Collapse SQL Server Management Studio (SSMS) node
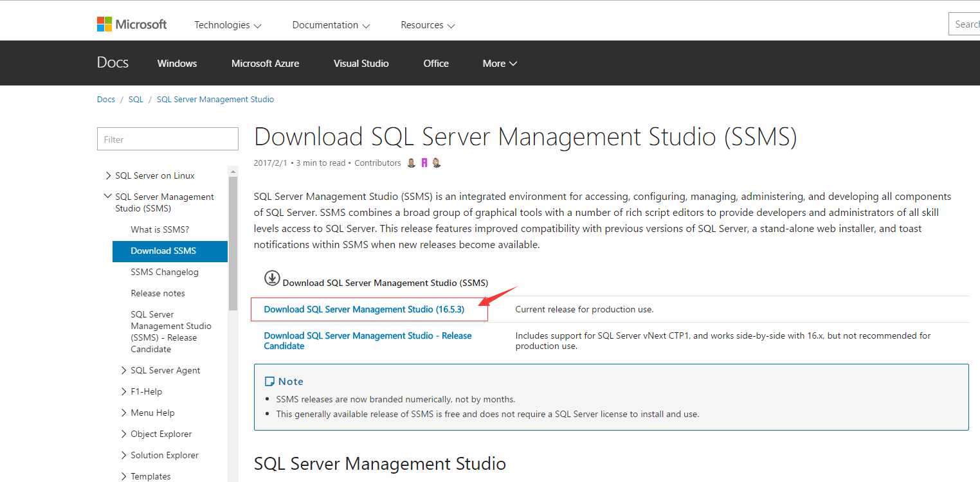 [108, 197]
